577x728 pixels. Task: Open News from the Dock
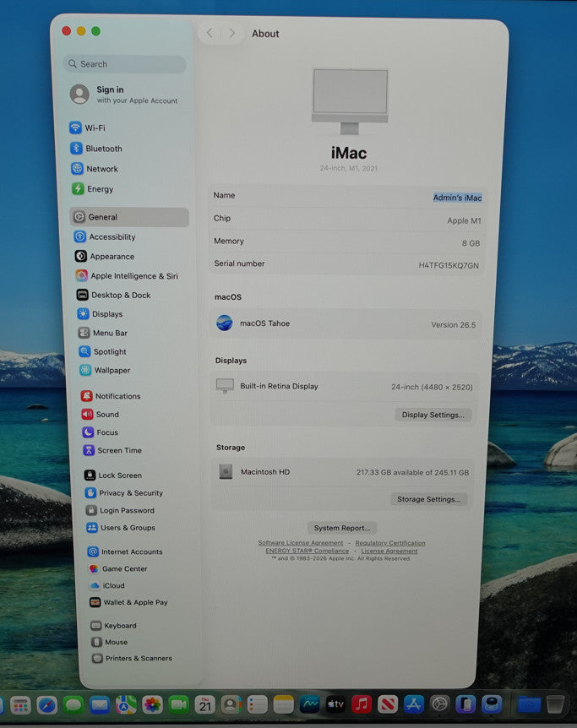[x=388, y=704]
